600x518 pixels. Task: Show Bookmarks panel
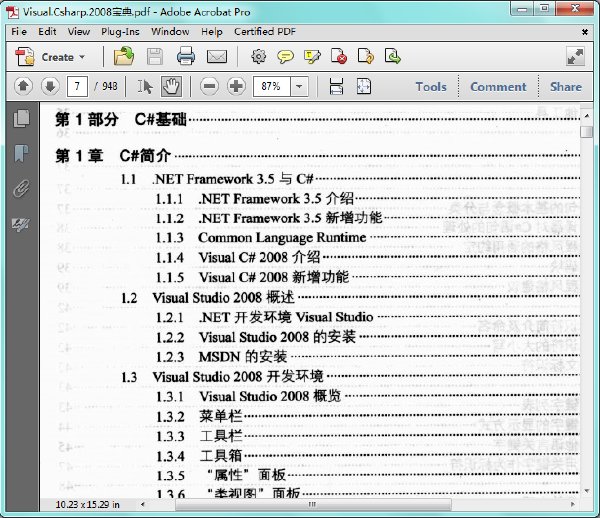click(21, 153)
